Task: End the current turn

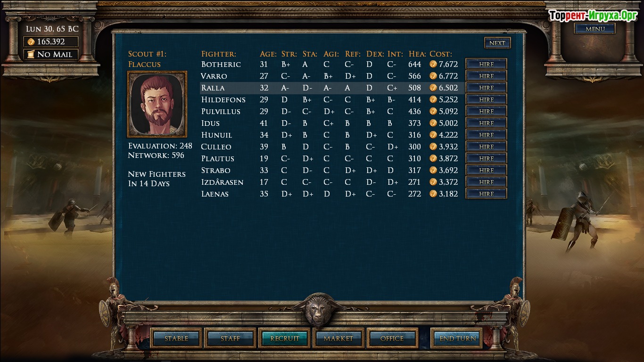Action: click(458, 338)
